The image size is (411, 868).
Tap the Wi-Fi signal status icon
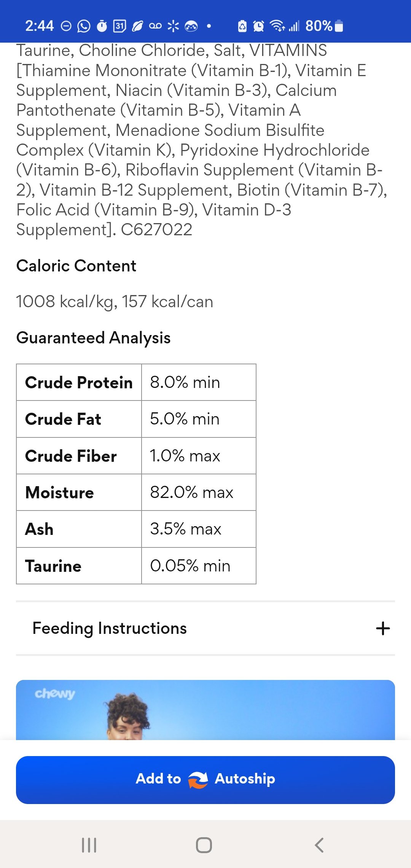[x=277, y=26]
